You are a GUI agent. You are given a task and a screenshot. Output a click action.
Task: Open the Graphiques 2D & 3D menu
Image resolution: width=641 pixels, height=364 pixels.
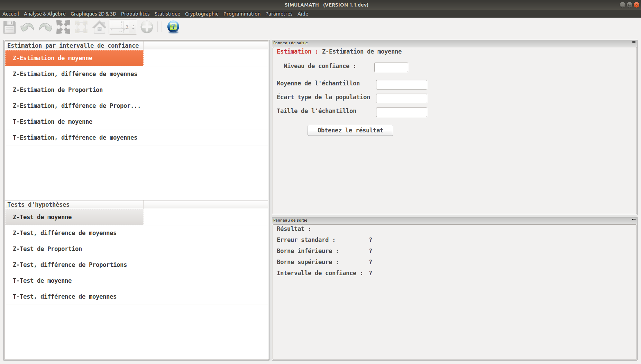pos(93,14)
